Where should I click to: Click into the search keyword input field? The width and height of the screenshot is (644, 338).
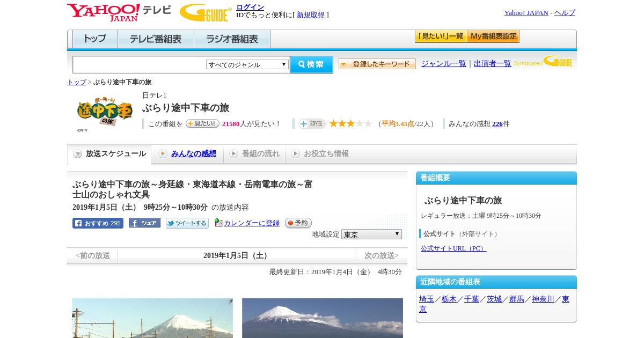140,64
